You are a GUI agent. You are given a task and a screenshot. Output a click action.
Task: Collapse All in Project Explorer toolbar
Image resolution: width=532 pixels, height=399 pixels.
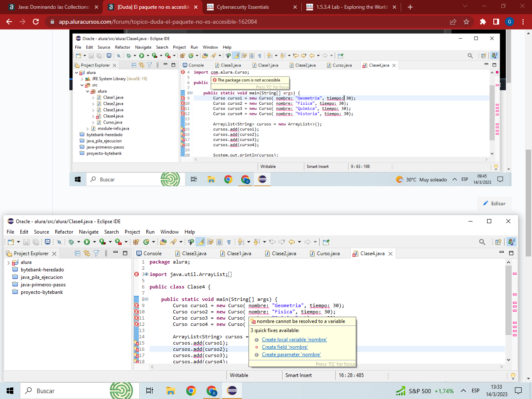[77, 253]
